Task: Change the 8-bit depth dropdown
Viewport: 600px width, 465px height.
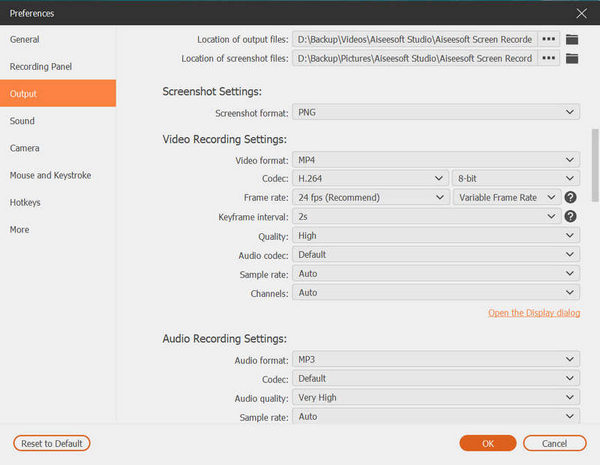Action: tap(515, 179)
